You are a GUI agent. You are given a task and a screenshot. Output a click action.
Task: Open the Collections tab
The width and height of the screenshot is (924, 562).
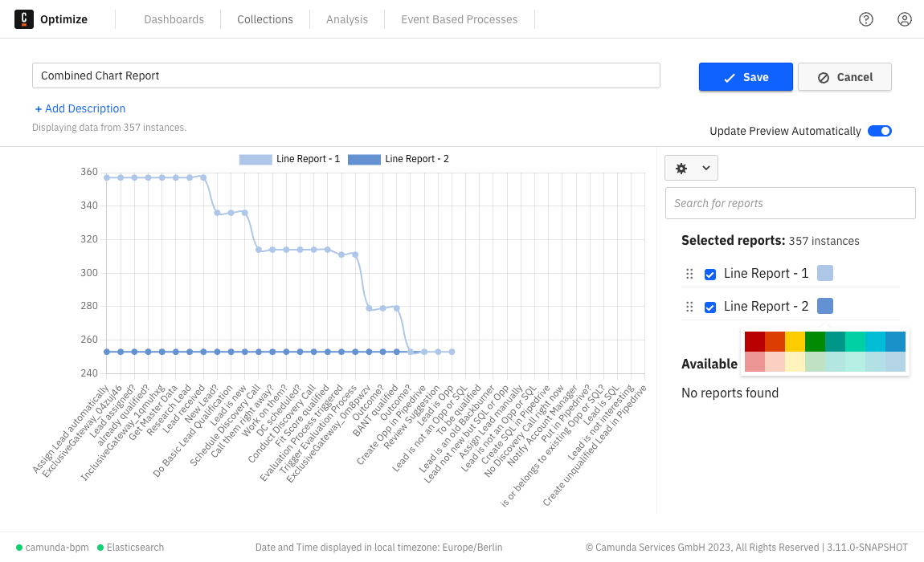tap(264, 19)
